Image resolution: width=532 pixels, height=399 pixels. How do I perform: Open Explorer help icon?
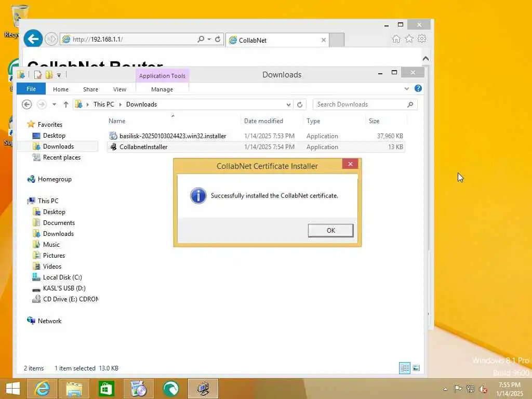click(418, 88)
